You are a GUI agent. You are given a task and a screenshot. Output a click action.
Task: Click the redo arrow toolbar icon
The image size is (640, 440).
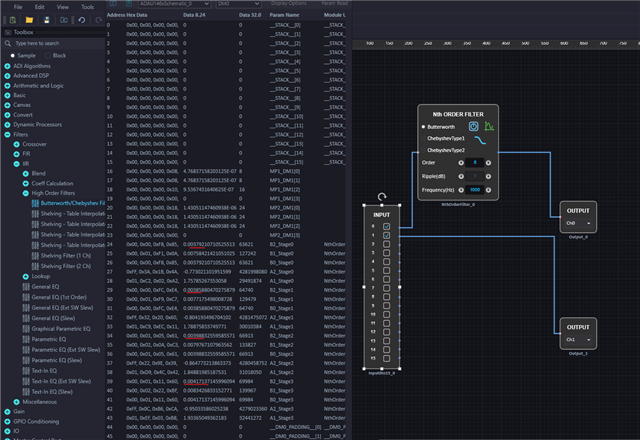[x=98, y=20]
